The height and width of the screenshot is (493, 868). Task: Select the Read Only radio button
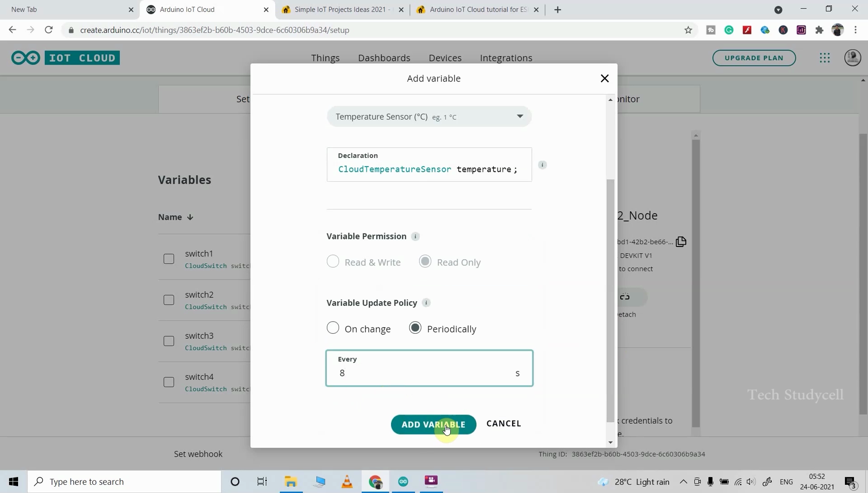425,262
